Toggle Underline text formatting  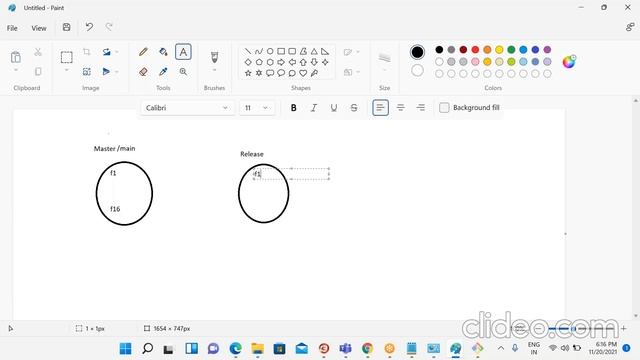333,108
